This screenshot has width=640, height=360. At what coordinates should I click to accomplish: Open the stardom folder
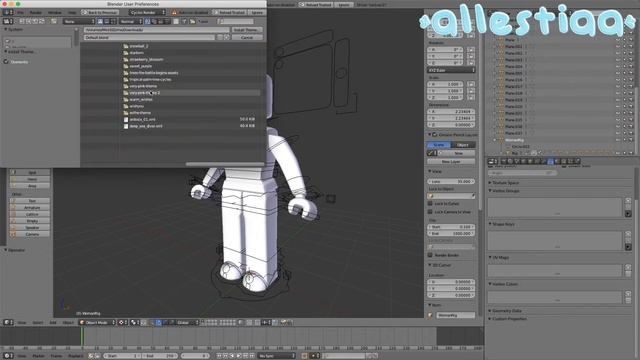(x=136, y=53)
